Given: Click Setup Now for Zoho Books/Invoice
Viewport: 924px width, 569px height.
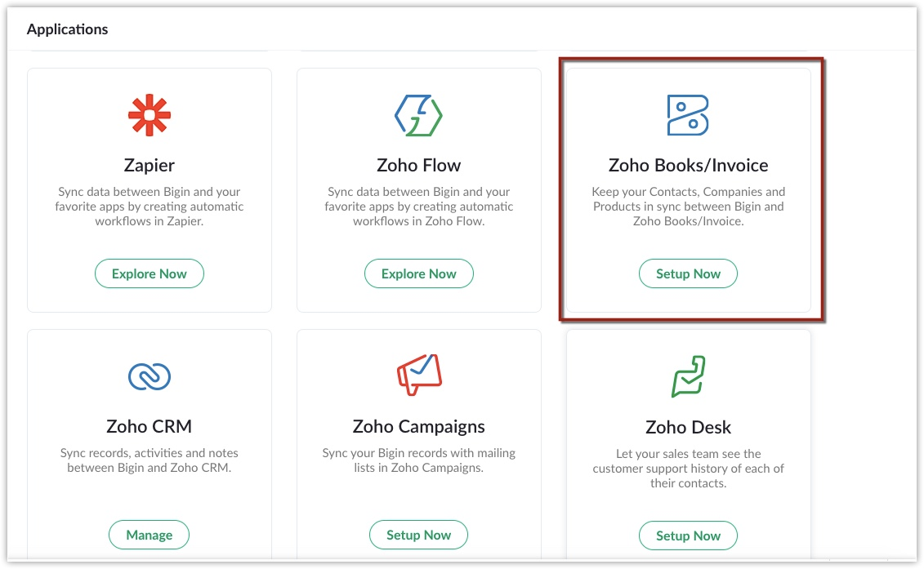Looking at the screenshot, I should click(688, 274).
